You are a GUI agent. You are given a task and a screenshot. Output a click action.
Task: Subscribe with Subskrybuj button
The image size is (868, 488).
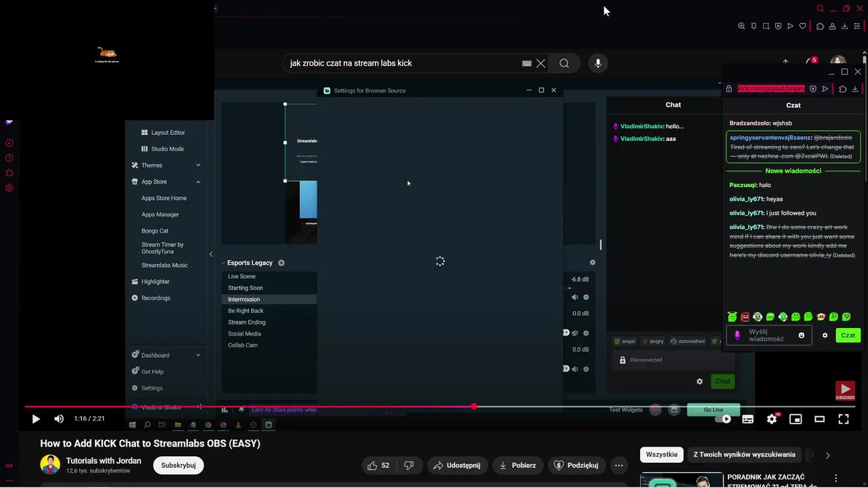coord(178,466)
